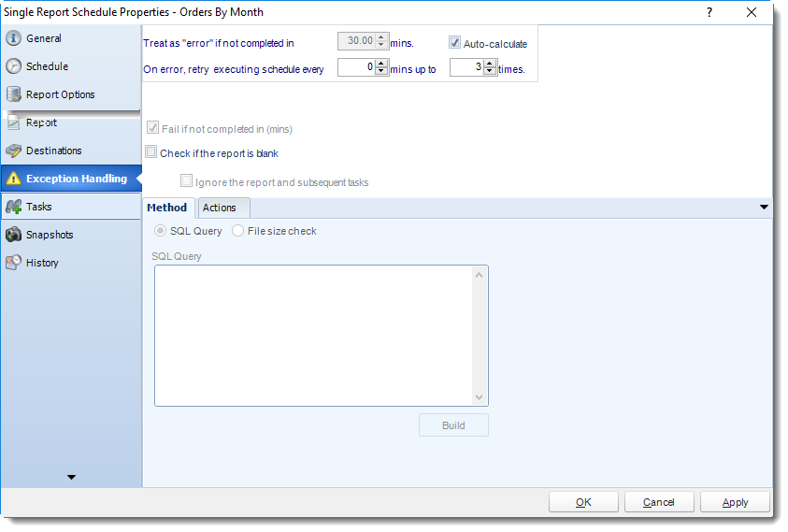Decrease retry interval minutes spinner
This screenshot has width=788, height=532.
tap(381, 71)
